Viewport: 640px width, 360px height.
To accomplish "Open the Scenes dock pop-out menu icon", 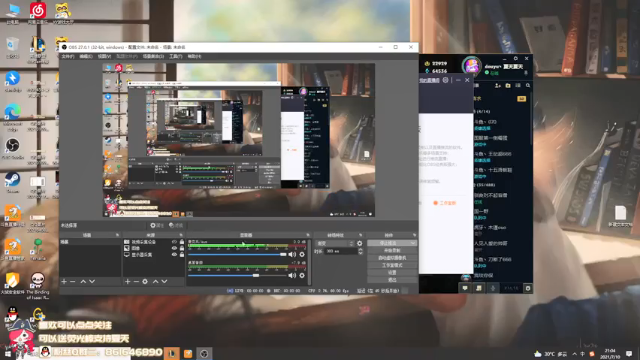I will 117,235.
